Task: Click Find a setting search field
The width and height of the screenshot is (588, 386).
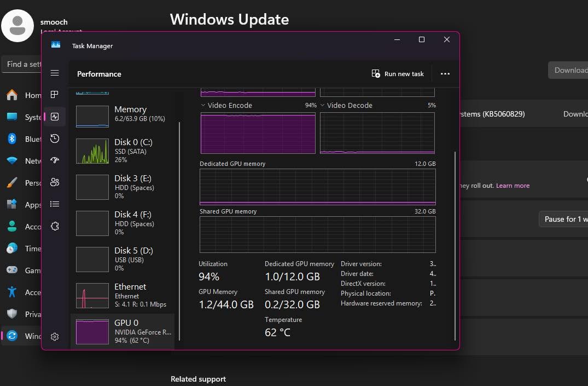Action: click(22, 64)
